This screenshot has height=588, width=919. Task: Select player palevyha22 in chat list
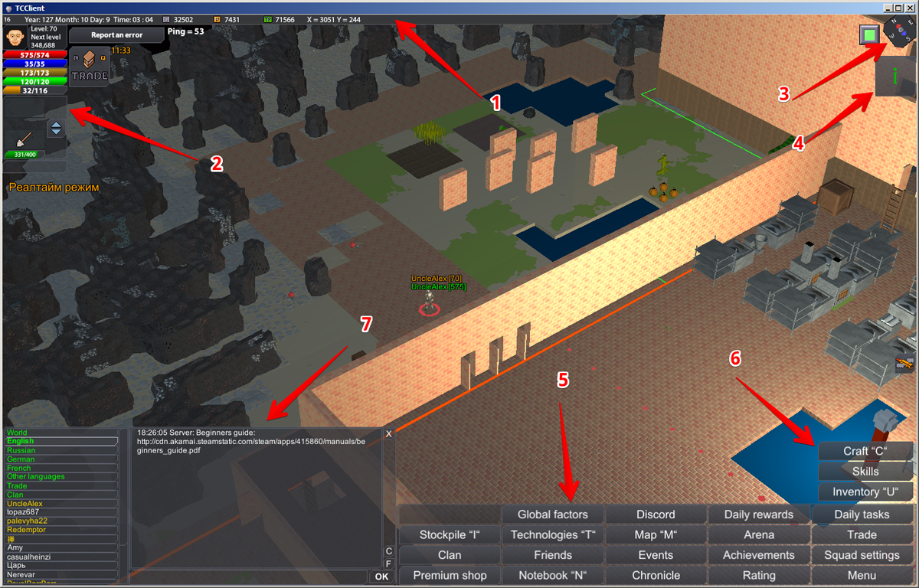tap(61, 521)
